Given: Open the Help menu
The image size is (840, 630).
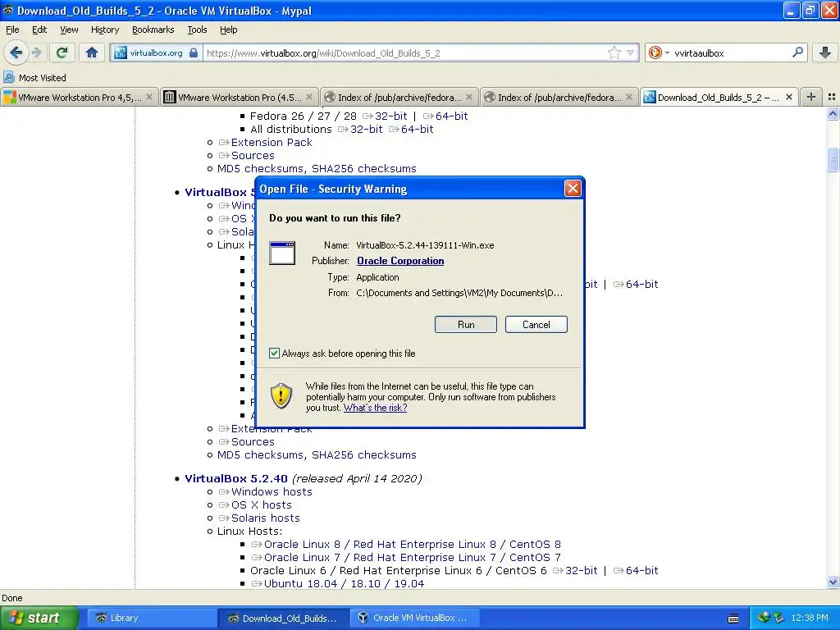Looking at the screenshot, I should tap(229, 30).
